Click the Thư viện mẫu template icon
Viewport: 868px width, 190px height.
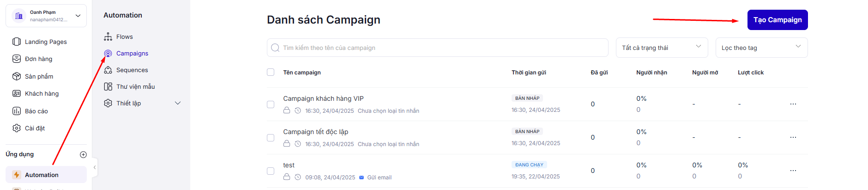pos(108,86)
